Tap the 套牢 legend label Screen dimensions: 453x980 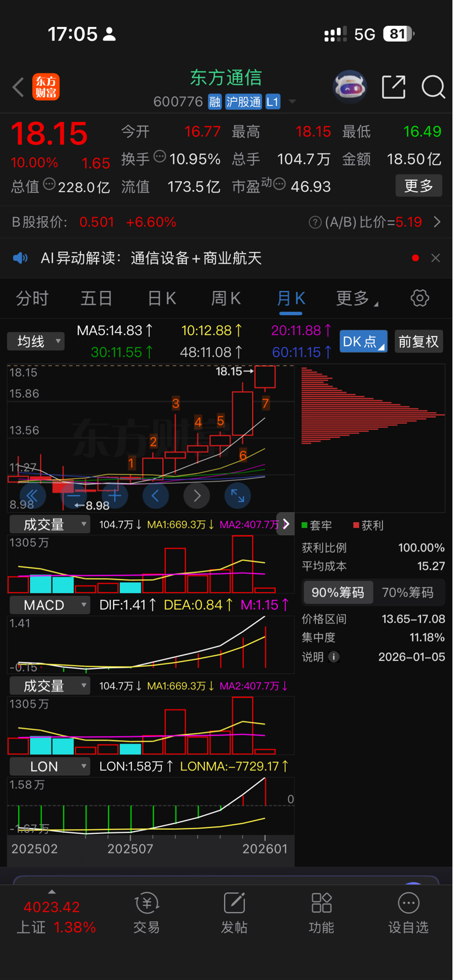[317, 525]
